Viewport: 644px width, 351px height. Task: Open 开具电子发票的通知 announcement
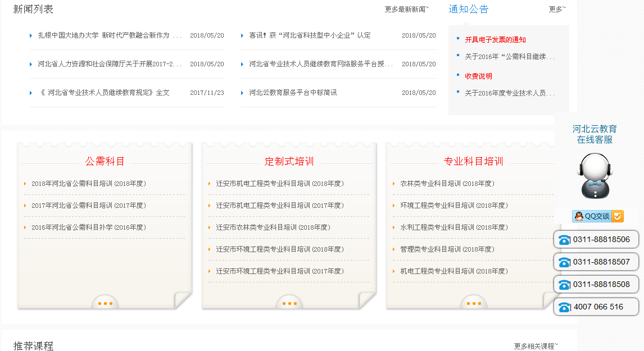tap(495, 40)
